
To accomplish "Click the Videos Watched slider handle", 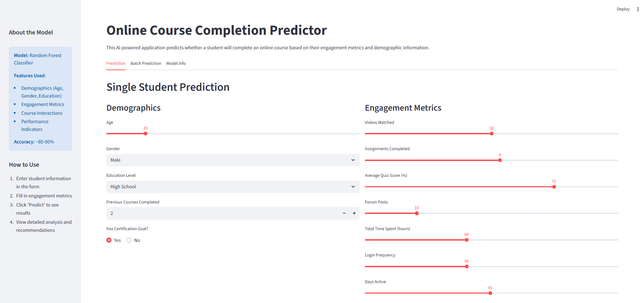I will (492, 134).
